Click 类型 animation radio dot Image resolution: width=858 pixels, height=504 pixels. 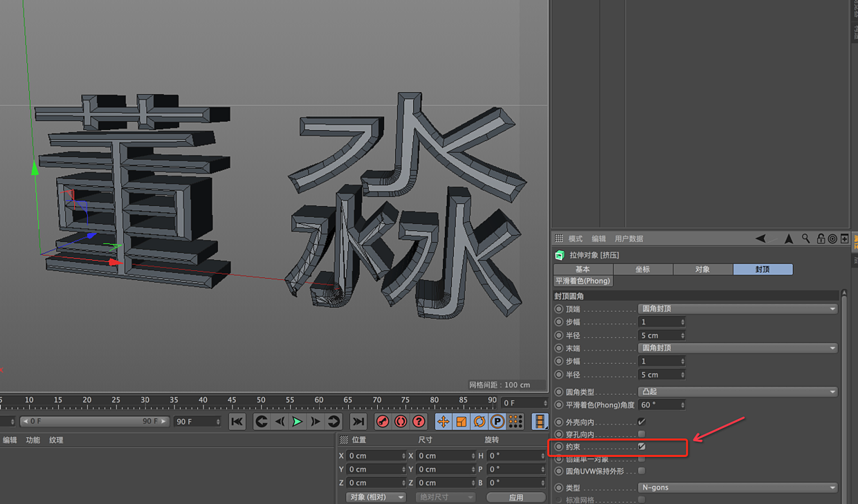pos(559,487)
